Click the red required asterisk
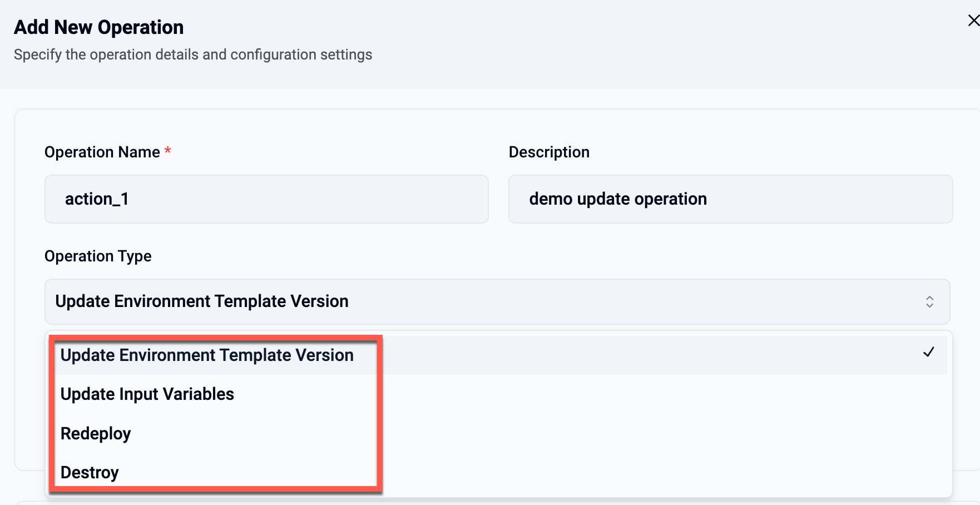This screenshot has width=980, height=505. 167,151
